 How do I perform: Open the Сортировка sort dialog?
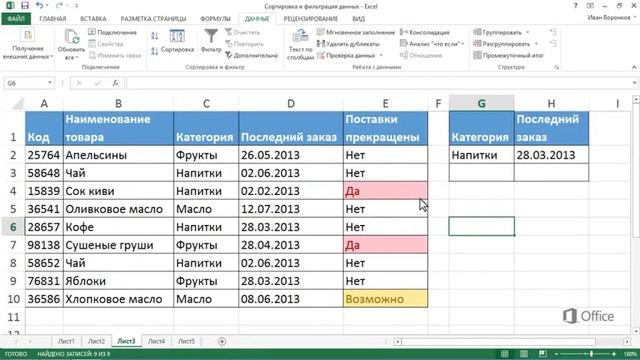(x=177, y=42)
